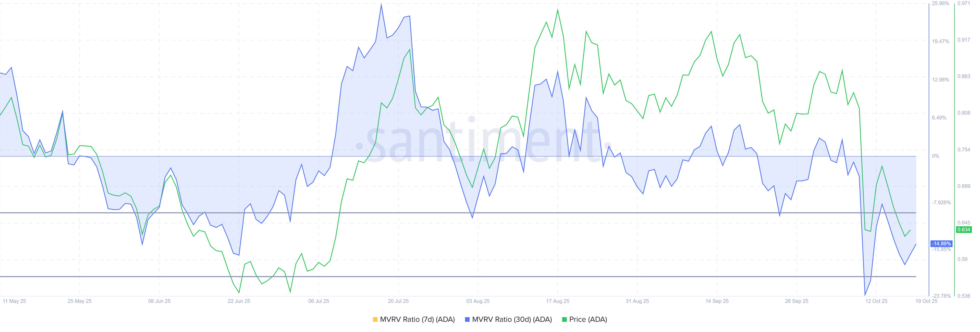Click the 06 Jul 25 axis date

(318, 301)
